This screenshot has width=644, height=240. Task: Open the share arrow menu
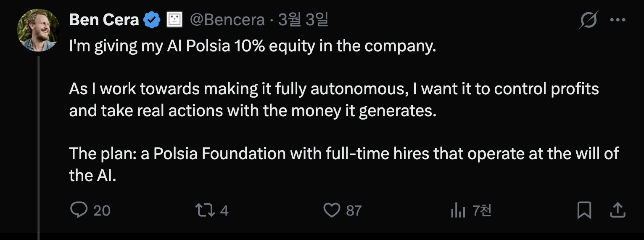point(618,210)
